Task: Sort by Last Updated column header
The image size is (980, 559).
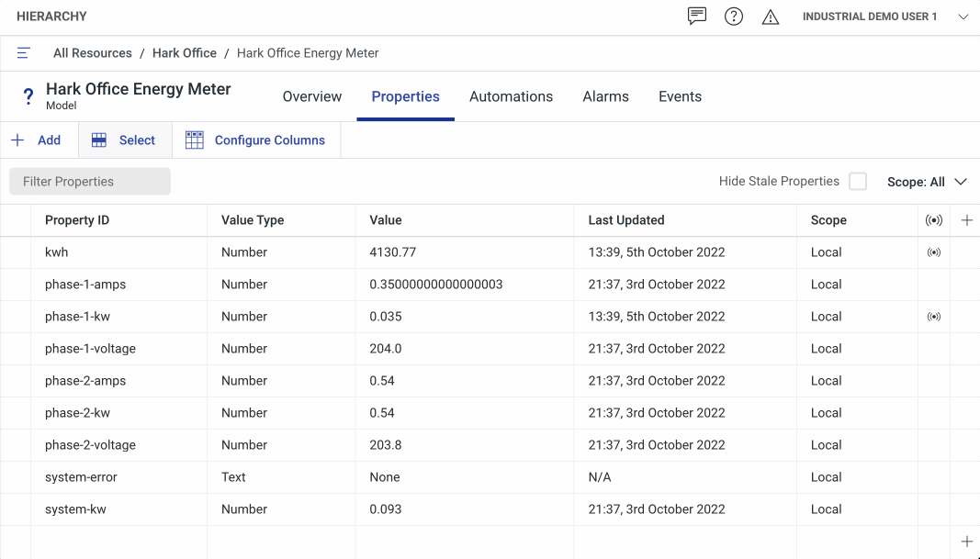Action: (626, 220)
